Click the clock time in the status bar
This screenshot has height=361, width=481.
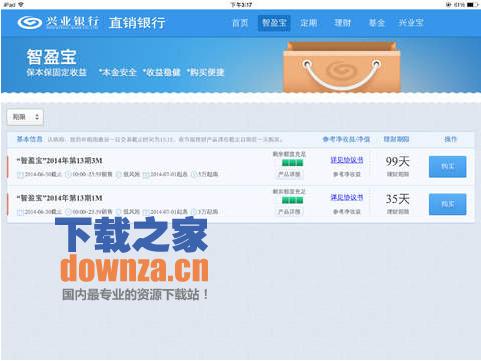(241, 5)
